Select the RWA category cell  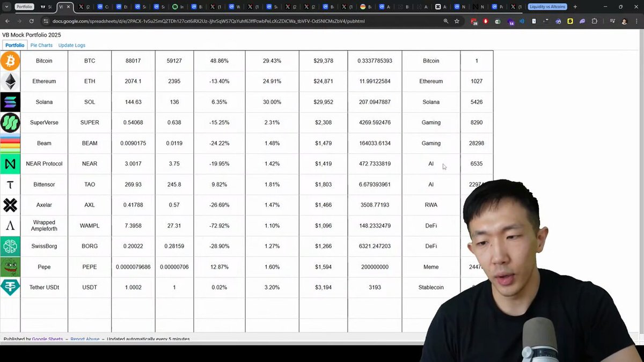pos(431,205)
